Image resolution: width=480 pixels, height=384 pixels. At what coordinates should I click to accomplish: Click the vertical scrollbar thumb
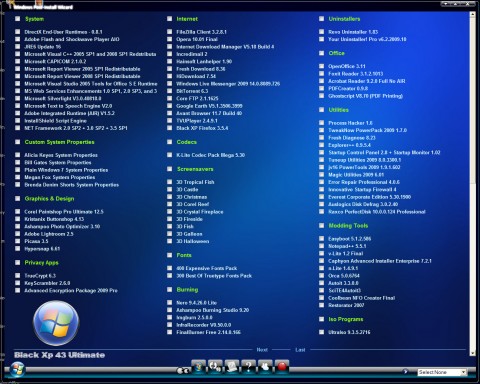point(472,100)
